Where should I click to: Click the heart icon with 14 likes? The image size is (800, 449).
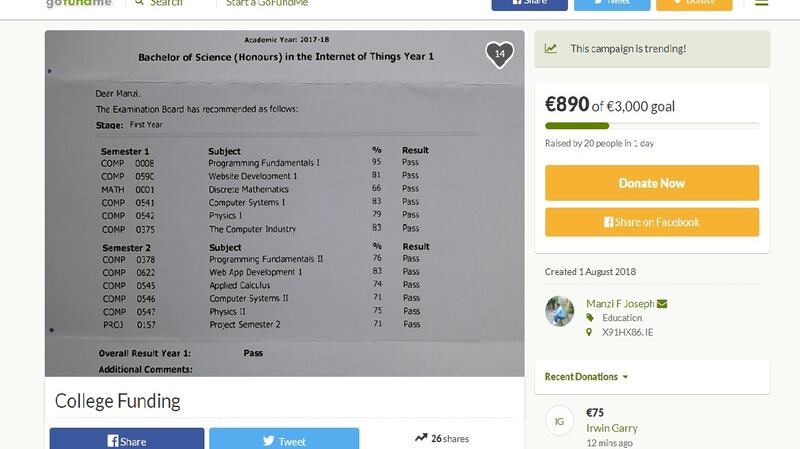(x=499, y=54)
